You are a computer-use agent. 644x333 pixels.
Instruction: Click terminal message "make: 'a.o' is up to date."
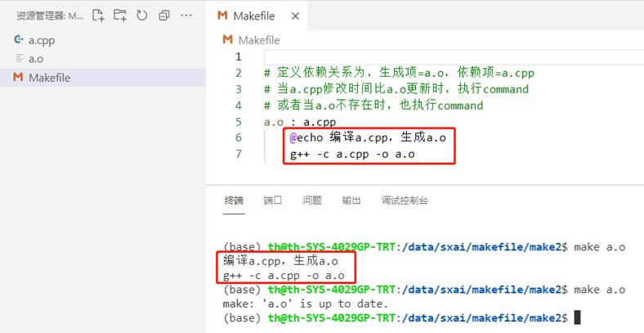point(306,304)
